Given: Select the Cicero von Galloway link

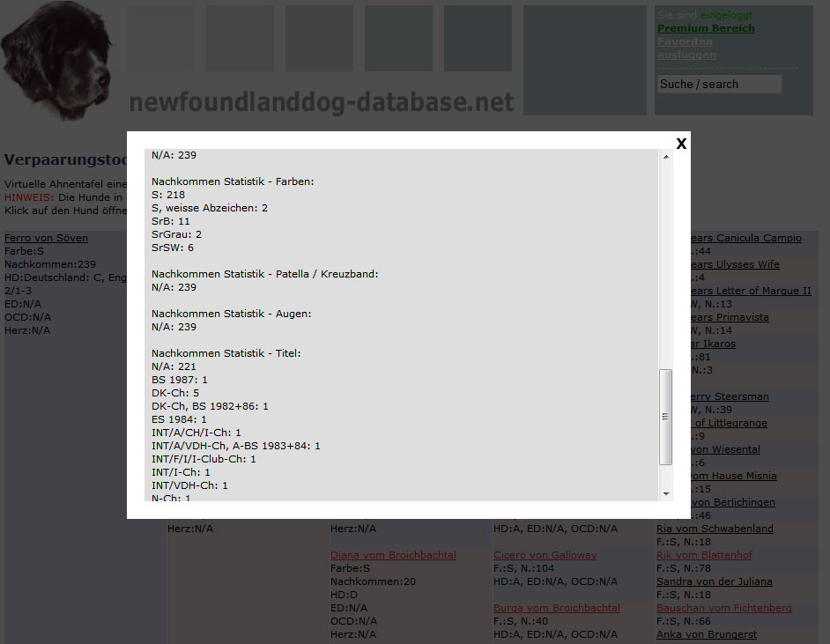Looking at the screenshot, I should coord(545,555).
